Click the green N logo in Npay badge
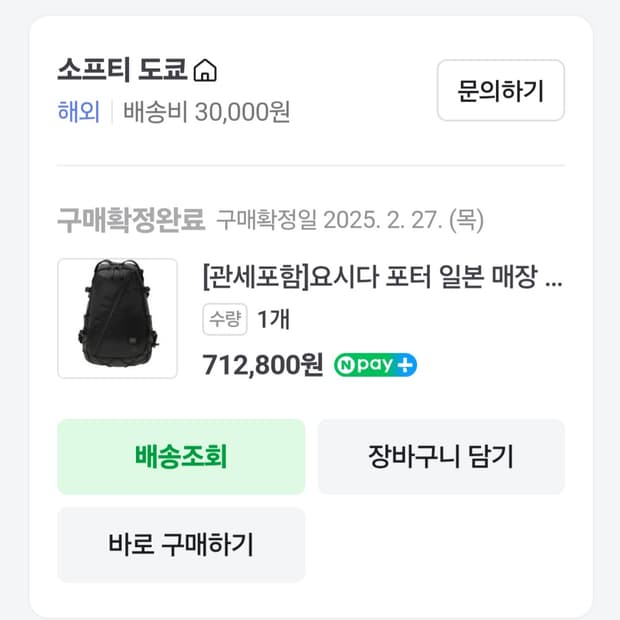The width and height of the screenshot is (620, 620). pos(345,365)
